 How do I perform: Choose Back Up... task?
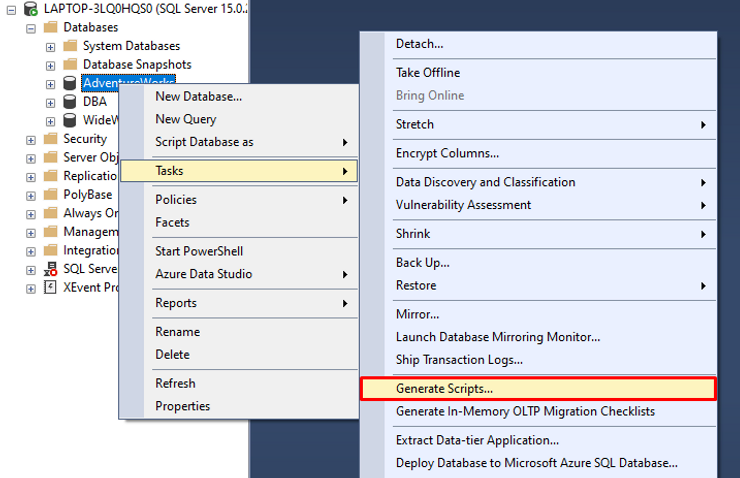click(x=538, y=263)
